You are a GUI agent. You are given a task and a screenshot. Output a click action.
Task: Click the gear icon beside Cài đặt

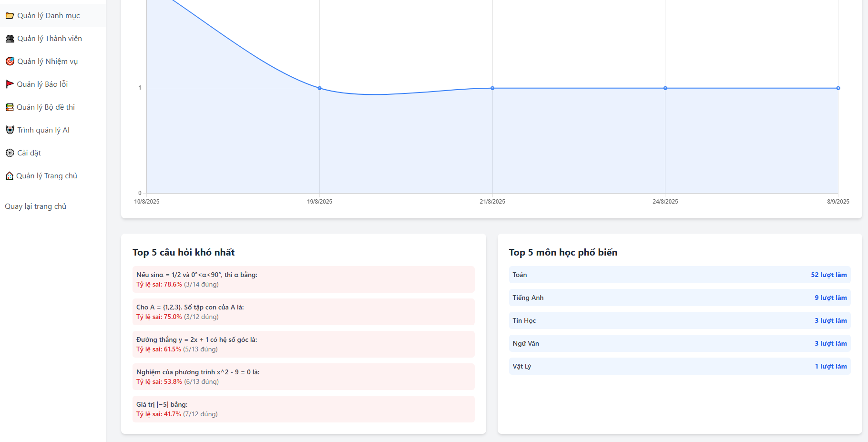pyautogui.click(x=10, y=153)
